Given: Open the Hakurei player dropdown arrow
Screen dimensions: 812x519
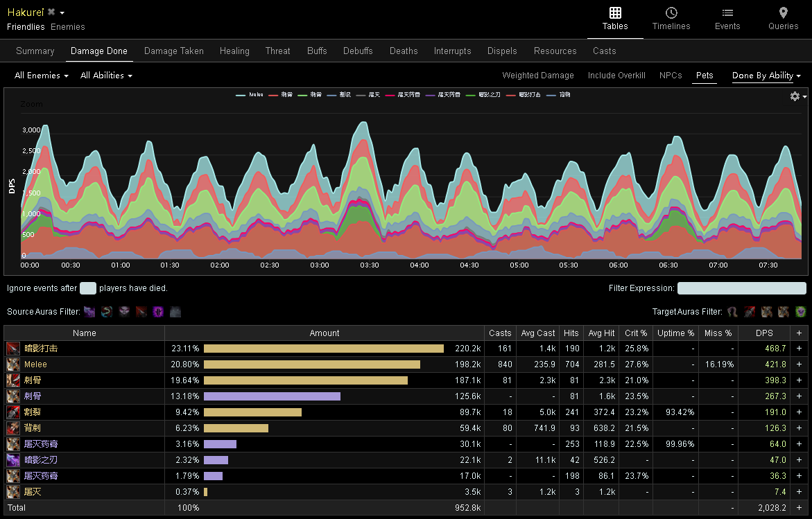Looking at the screenshot, I should pyautogui.click(x=62, y=12).
